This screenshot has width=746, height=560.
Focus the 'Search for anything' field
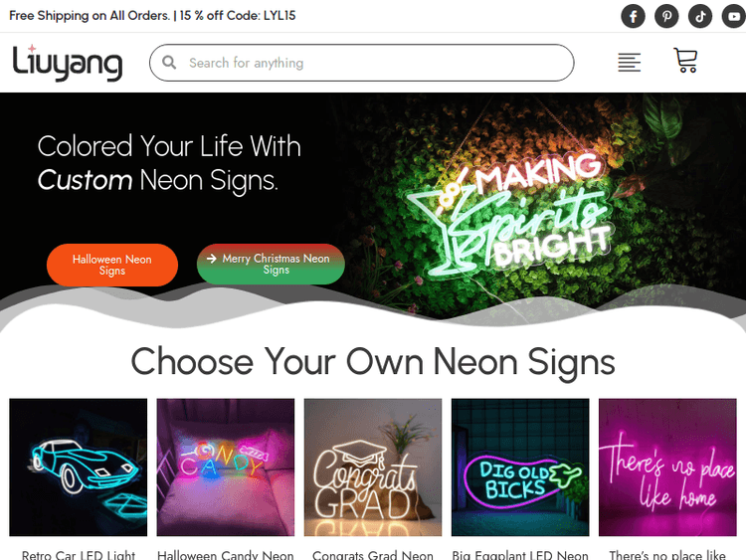point(362,63)
